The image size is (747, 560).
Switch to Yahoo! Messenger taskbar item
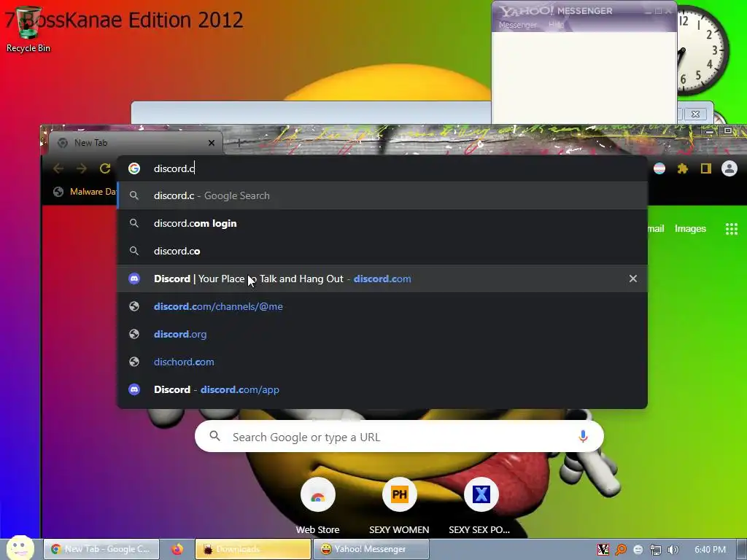pos(371,549)
